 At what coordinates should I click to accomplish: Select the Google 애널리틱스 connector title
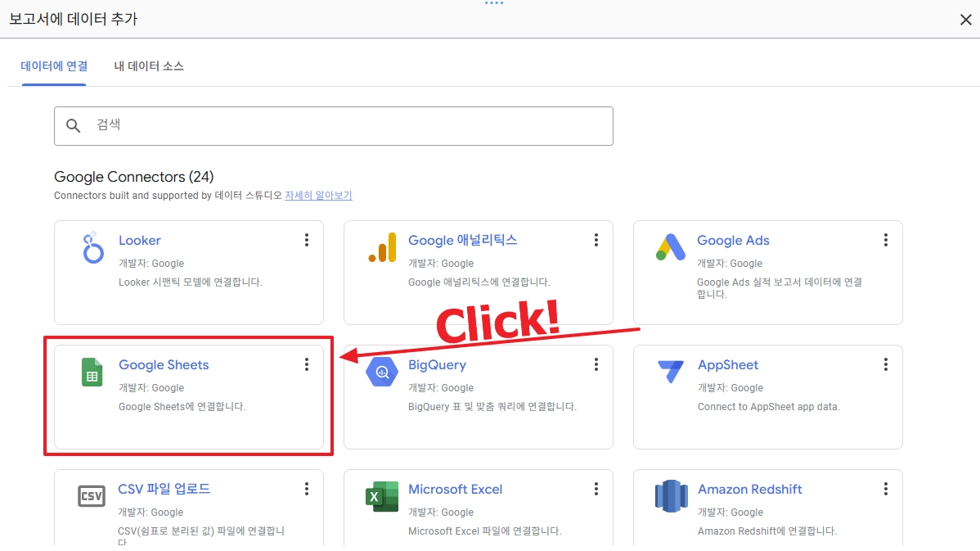pos(462,240)
